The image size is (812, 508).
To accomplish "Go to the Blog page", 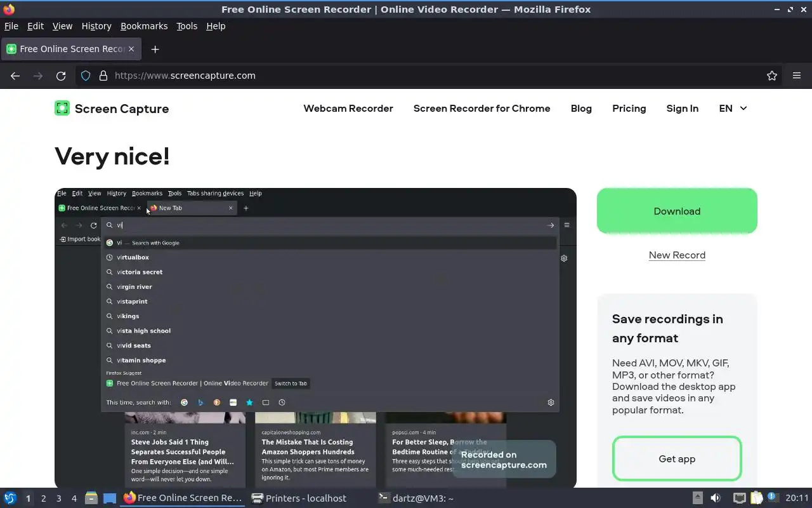I will coord(581,109).
